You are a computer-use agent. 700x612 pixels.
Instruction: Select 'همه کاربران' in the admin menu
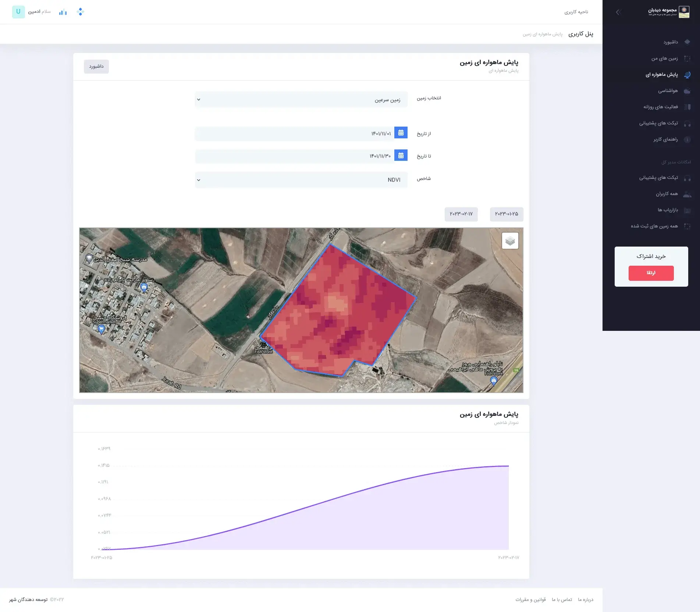pos(667,194)
